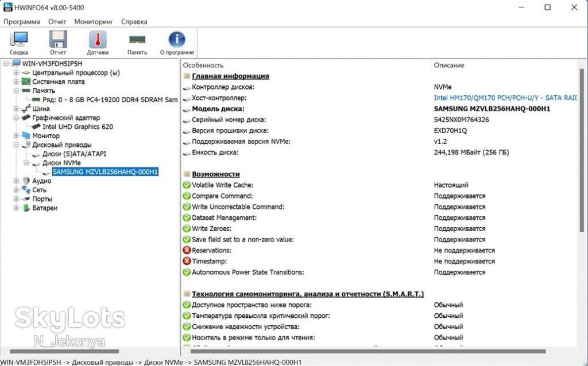Viewport: 588px width, 366px height.
Task: Select the Монитор display tree item
Action: [x=46, y=135]
